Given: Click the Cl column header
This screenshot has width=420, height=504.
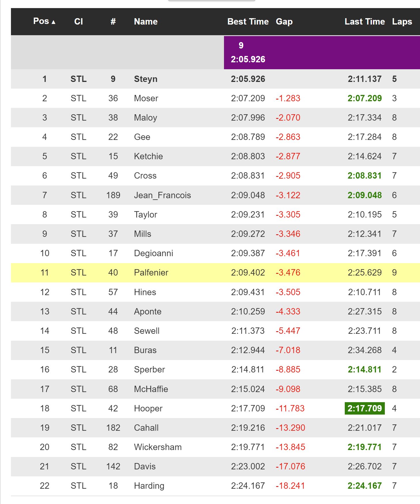Looking at the screenshot, I should point(78,22).
